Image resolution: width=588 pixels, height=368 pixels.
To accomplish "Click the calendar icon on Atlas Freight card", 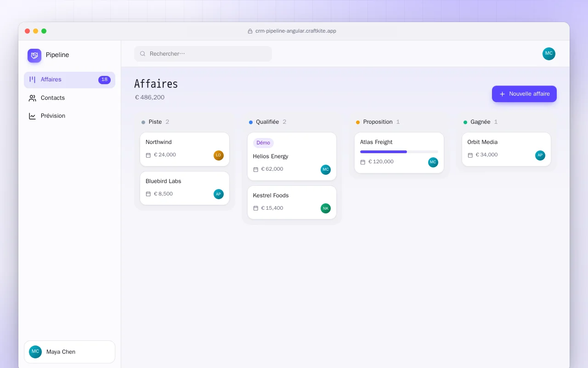I will coord(363,162).
